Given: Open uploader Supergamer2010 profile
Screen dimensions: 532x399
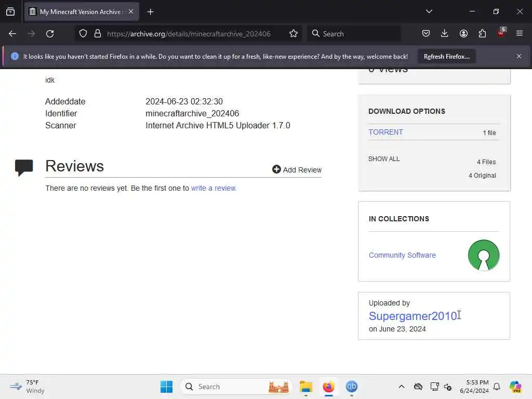Looking at the screenshot, I should 413,316.
